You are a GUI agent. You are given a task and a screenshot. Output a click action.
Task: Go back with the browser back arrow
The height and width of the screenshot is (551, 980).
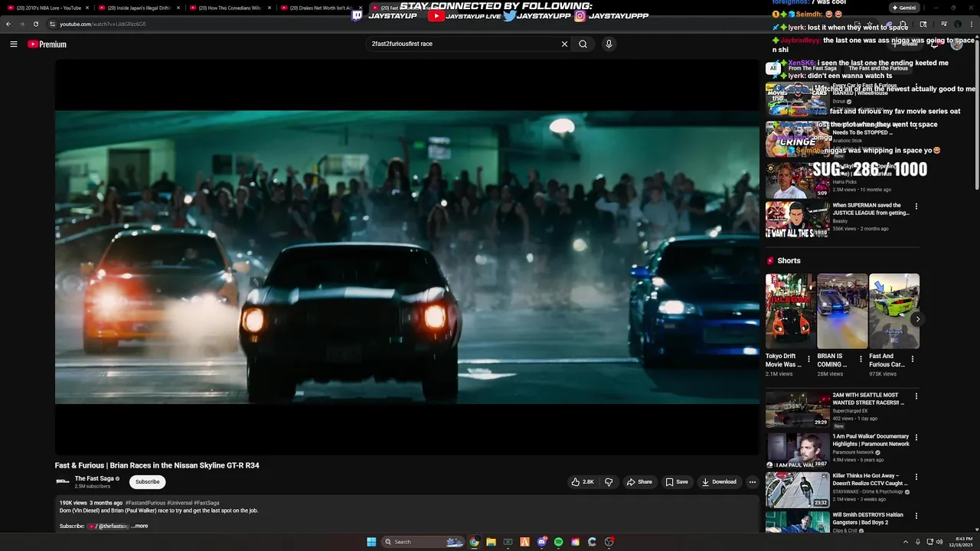[x=8, y=24]
